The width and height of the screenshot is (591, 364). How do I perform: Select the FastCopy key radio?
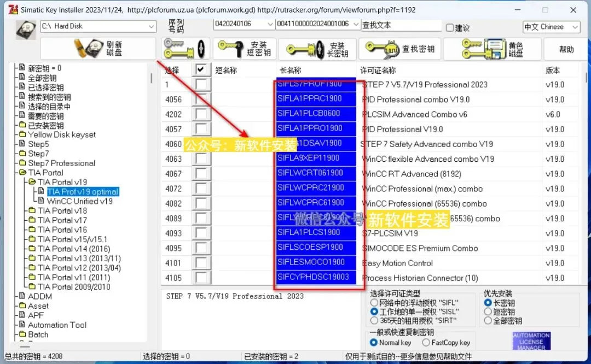(x=426, y=343)
